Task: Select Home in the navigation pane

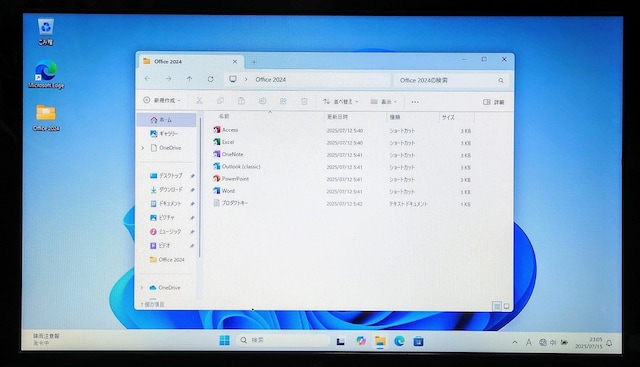Action: click(167, 120)
